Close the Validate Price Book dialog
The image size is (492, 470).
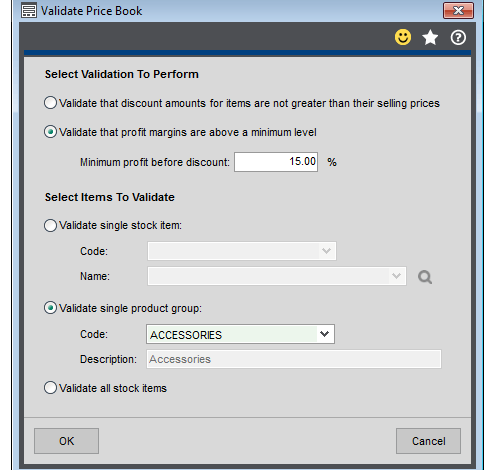[x=458, y=10]
